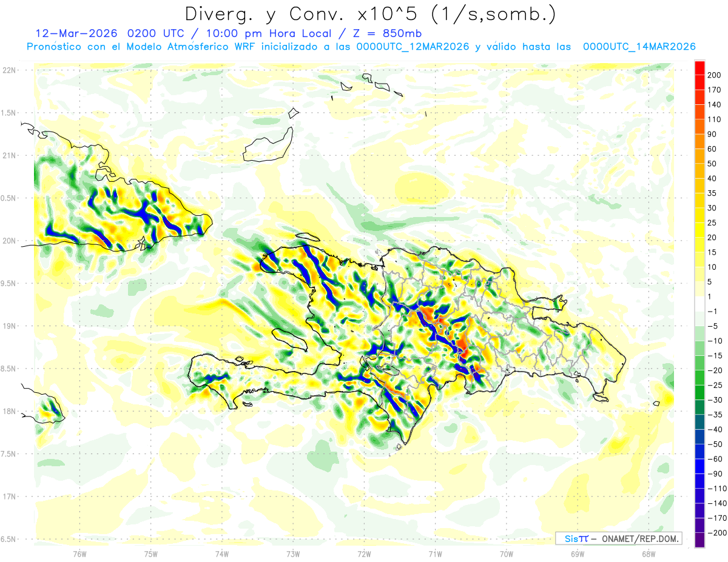Click the '21N' latitude label

[10, 155]
